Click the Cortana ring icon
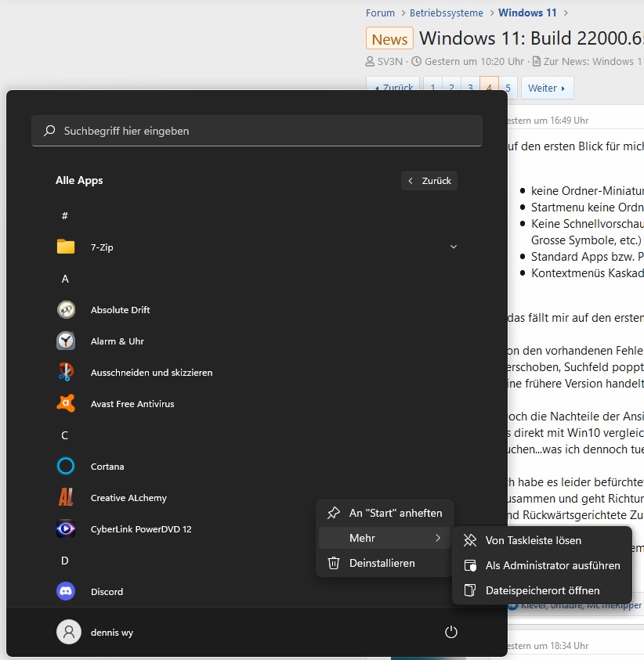The height and width of the screenshot is (660, 644). 66,466
